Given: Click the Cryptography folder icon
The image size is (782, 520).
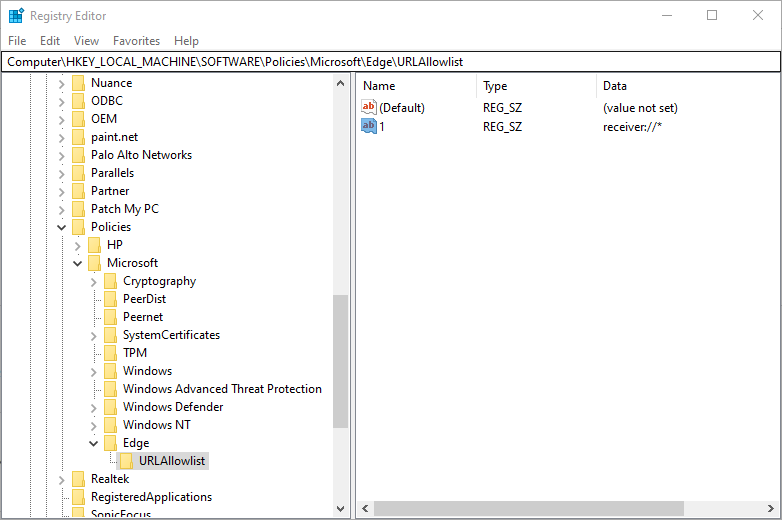Looking at the screenshot, I should tap(110, 281).
